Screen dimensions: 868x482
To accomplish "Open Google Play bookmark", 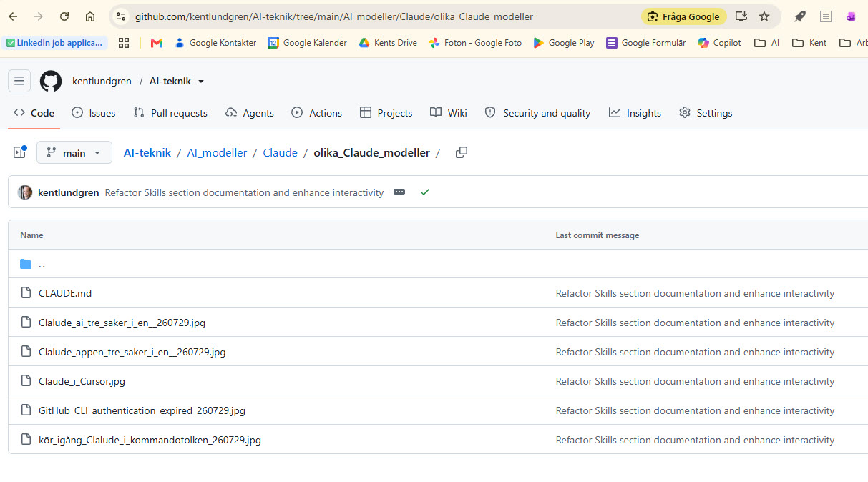I will [x=564, y=43].
